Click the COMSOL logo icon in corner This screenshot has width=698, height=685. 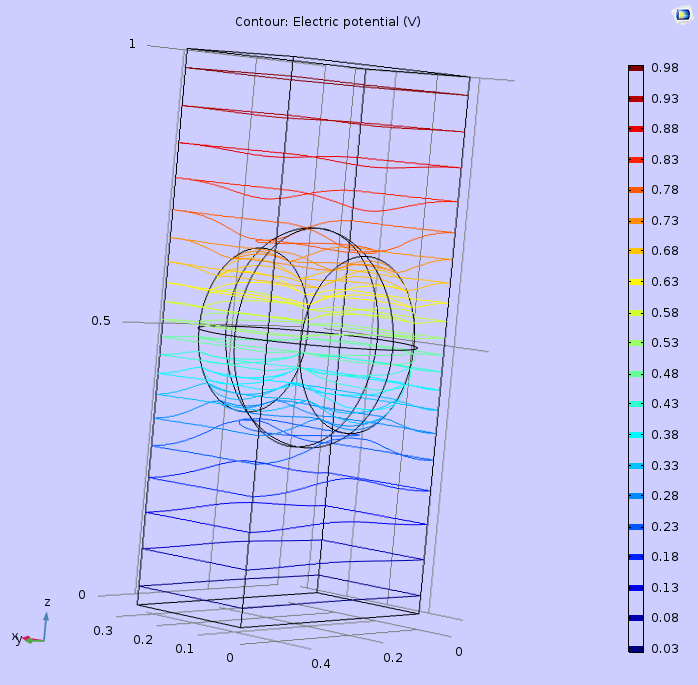(682, 14)
